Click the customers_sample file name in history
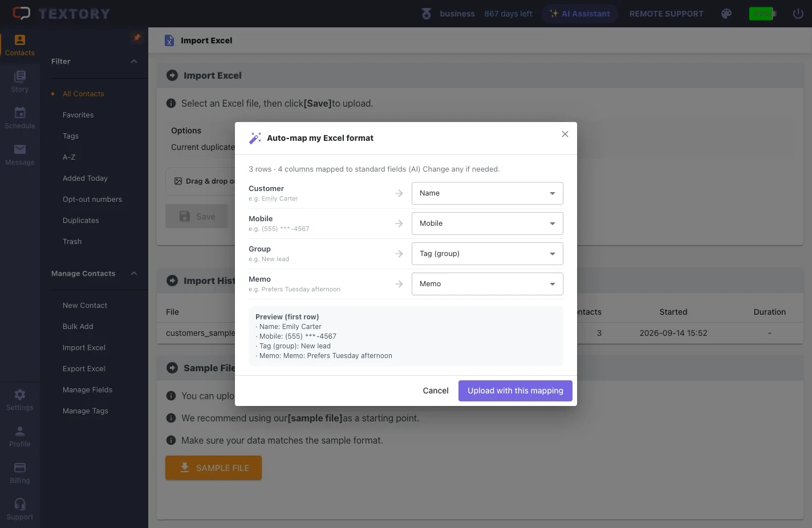Image resolution: width=812 pixels, height=528 pixels. pos(200,333)
